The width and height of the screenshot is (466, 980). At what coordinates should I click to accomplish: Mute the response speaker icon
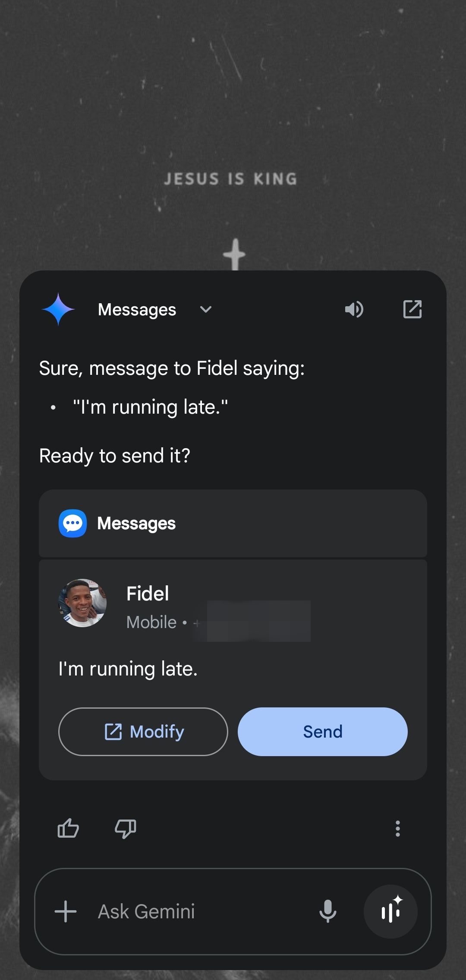click(354, 309)
